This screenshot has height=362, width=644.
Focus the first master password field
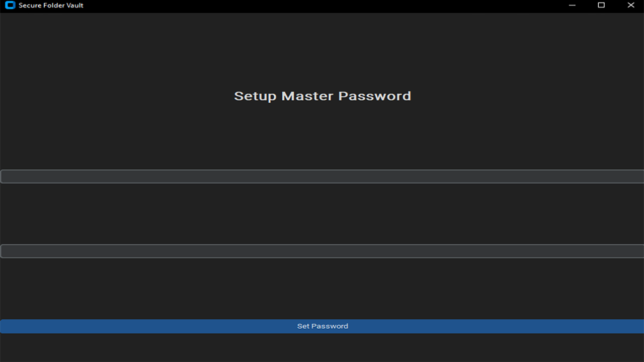322,176
